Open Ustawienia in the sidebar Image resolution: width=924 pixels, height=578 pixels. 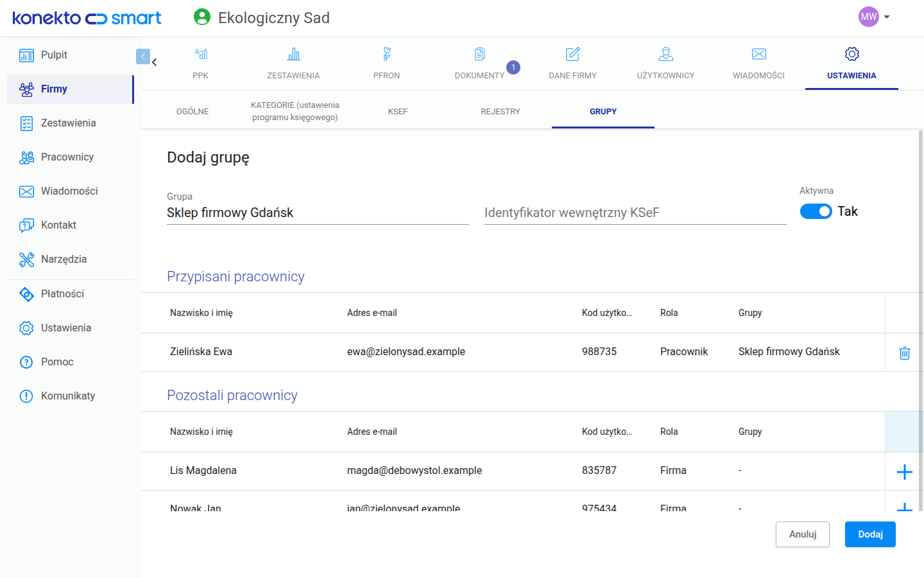coord(71,328)
